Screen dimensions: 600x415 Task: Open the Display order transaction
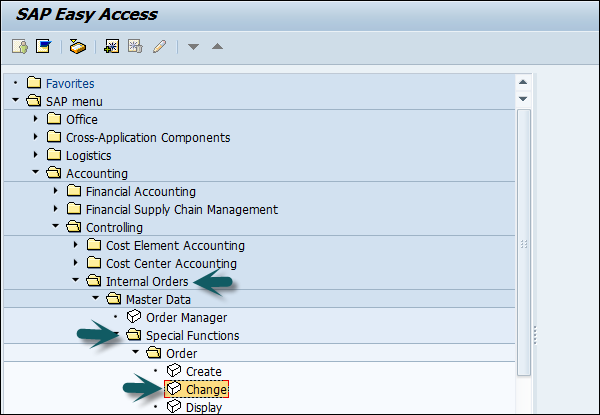[205, 407]
